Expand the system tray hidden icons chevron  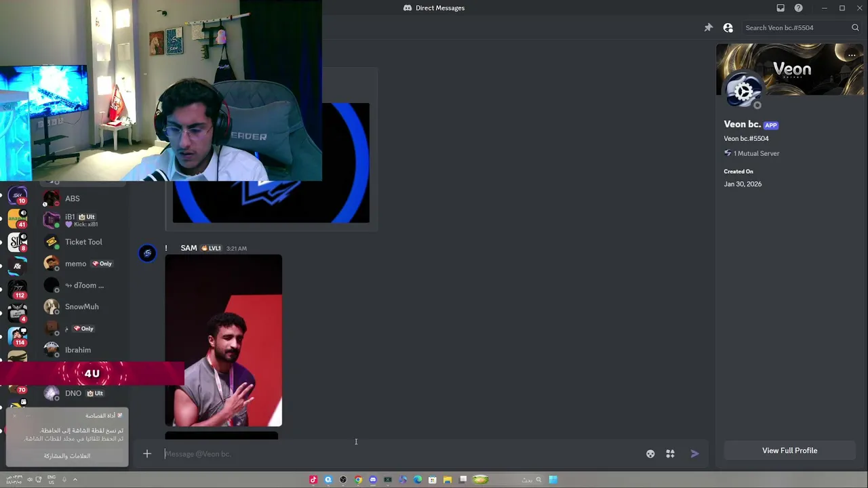click(x=75, y=480)
